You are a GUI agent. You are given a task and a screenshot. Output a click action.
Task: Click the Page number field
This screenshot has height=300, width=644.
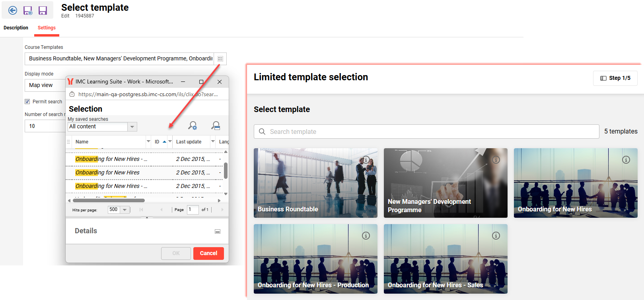click(x=193, y=209)
